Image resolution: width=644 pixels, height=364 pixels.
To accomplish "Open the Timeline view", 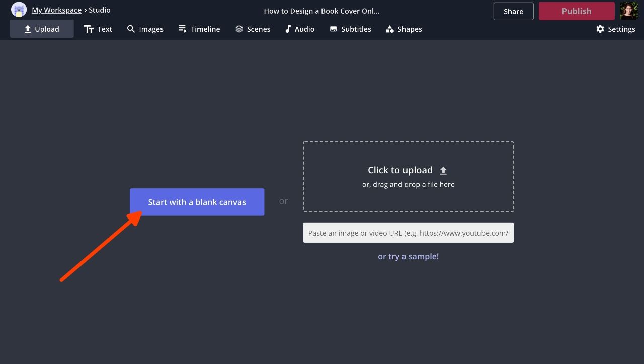I will [199, 29].
